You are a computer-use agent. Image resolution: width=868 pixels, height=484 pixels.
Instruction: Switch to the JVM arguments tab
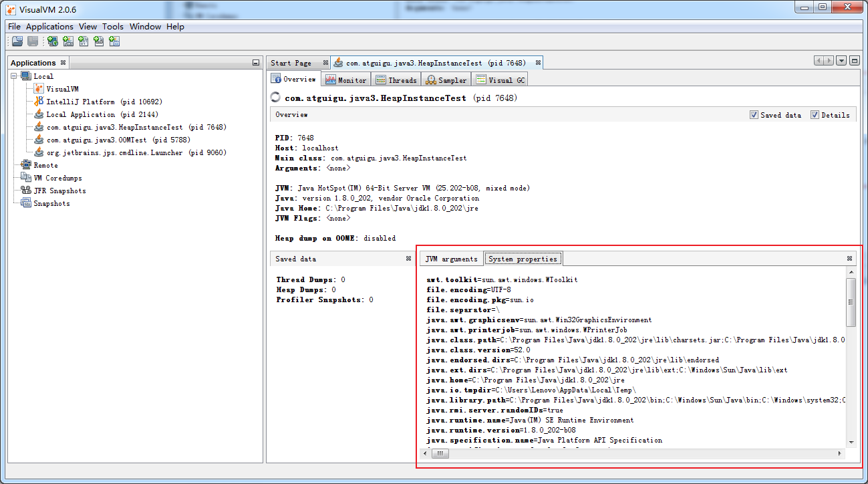(452, 259)
